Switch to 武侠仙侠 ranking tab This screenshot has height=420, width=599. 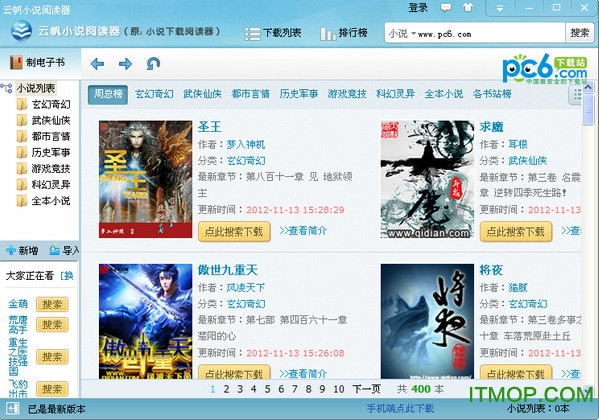(202, 94)
